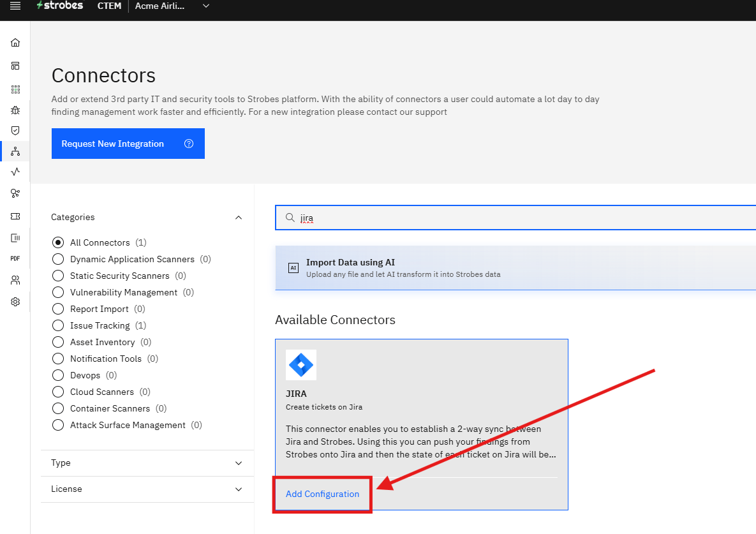This screenshot has width=756, height=534.
Task: Expand the Type filter section
Action: (x=147, y=463)
